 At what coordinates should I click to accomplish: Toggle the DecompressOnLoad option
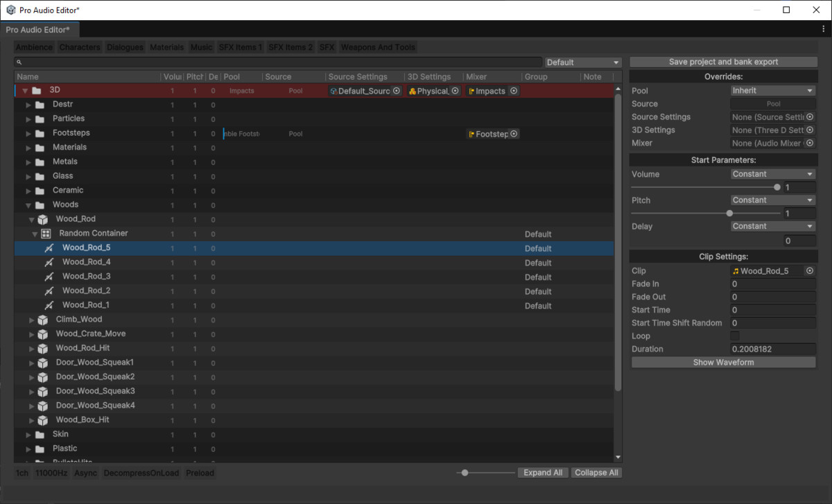(141, 473)
